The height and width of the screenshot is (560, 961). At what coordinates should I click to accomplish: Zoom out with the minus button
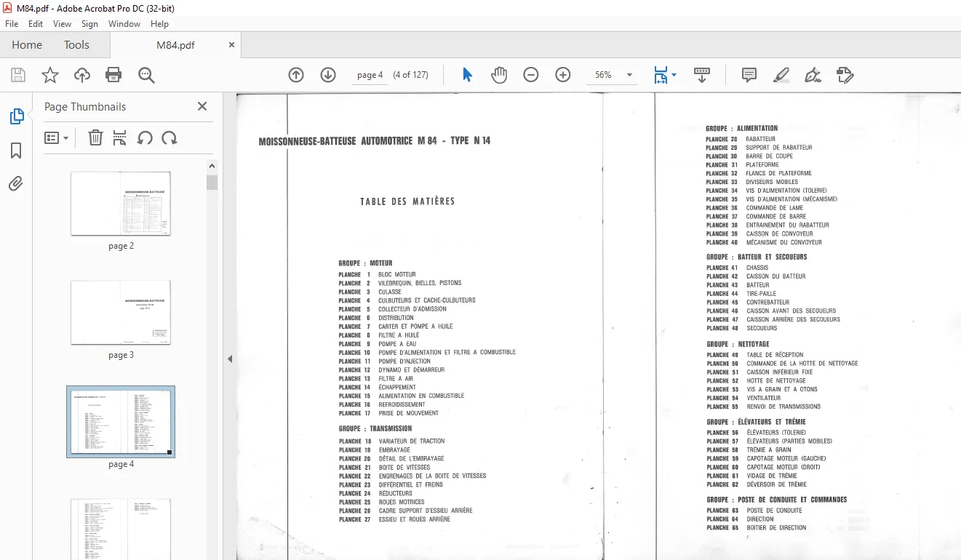(x=531, y=75)
